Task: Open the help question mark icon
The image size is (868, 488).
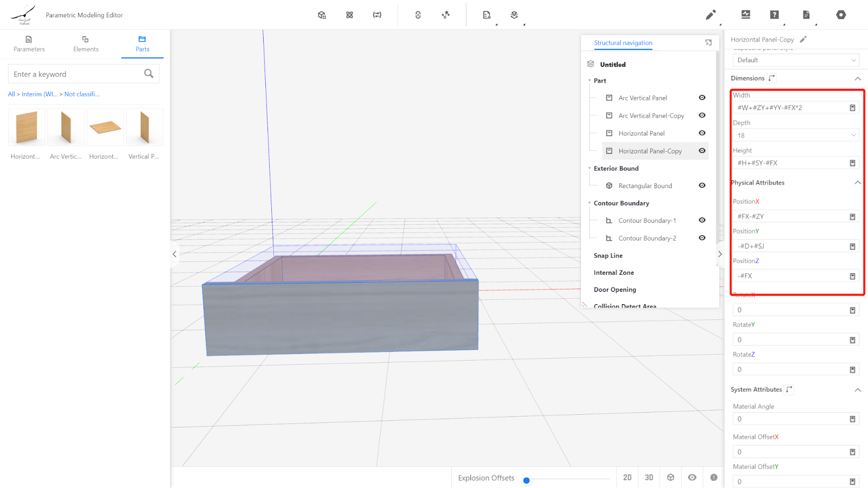Action: tap(774, 15)
